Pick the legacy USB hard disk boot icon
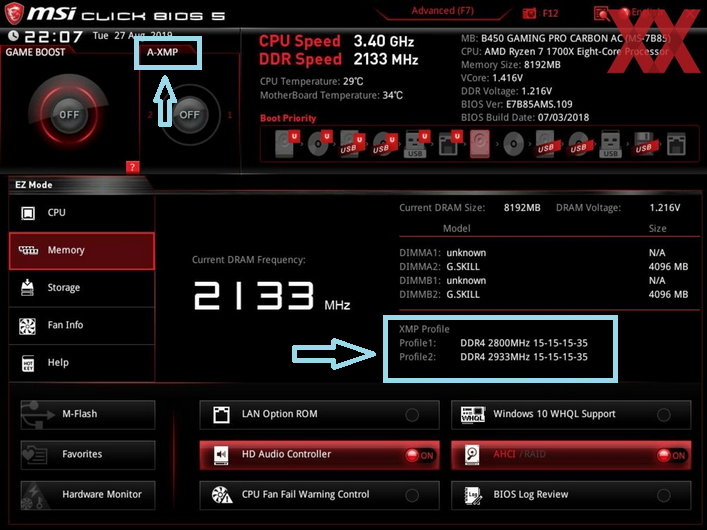The width and height of the screenshot is (707, 530). point(546,144)
